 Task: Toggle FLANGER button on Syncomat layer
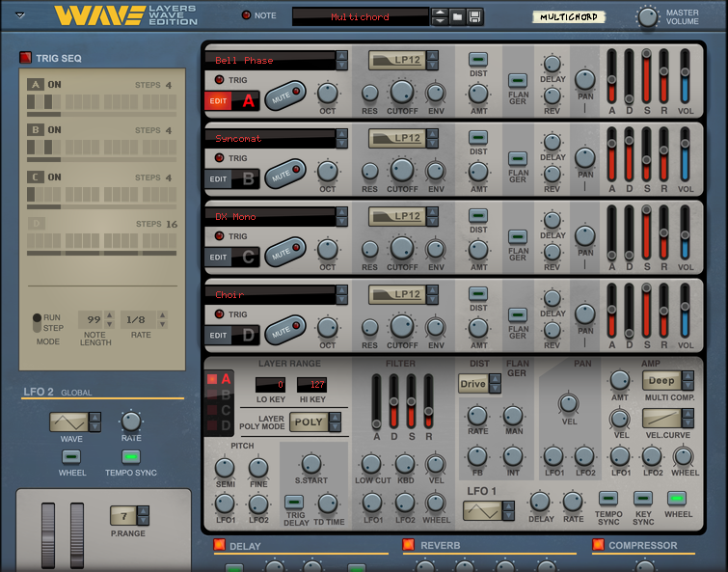(517, 159)
